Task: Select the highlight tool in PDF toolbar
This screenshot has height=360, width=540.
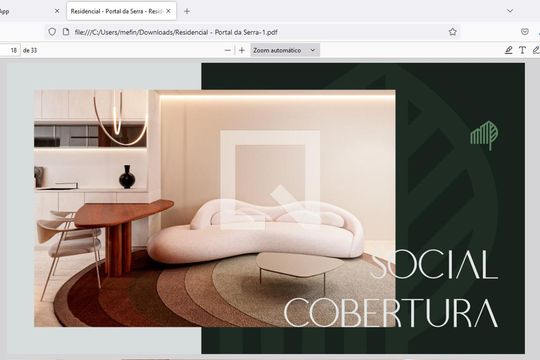Action: coord(509,50)
